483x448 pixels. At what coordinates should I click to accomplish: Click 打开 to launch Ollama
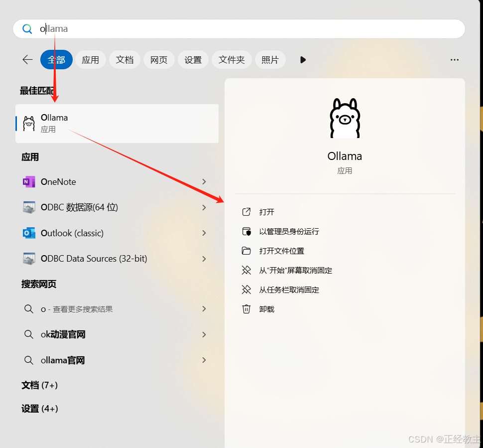[267, 212]
